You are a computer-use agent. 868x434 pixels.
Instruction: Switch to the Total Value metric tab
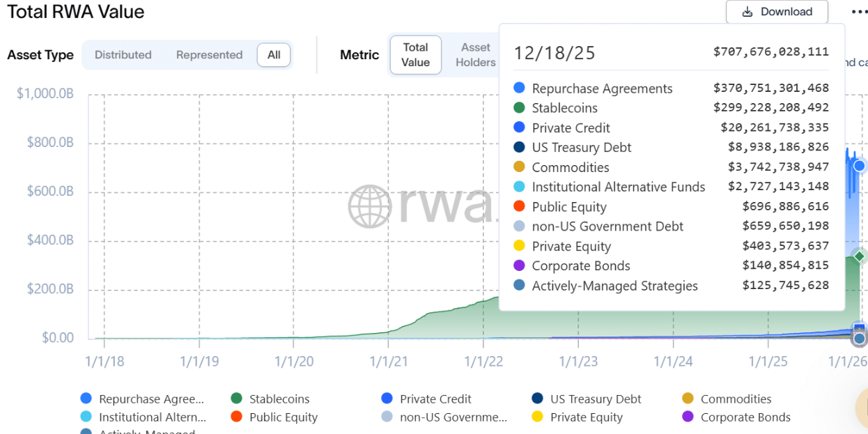coord(415,55)
